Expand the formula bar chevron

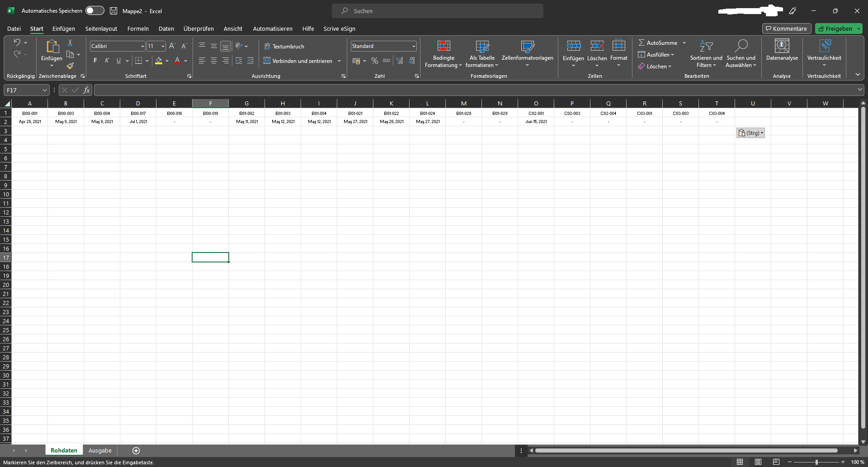(859, 90)
